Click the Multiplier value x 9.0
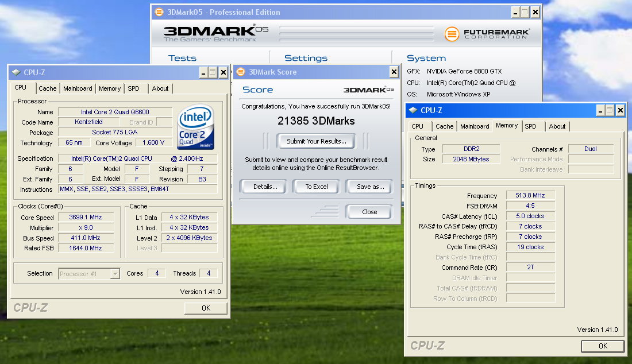The width and height of the screenshot is (632, 364). 86,227
